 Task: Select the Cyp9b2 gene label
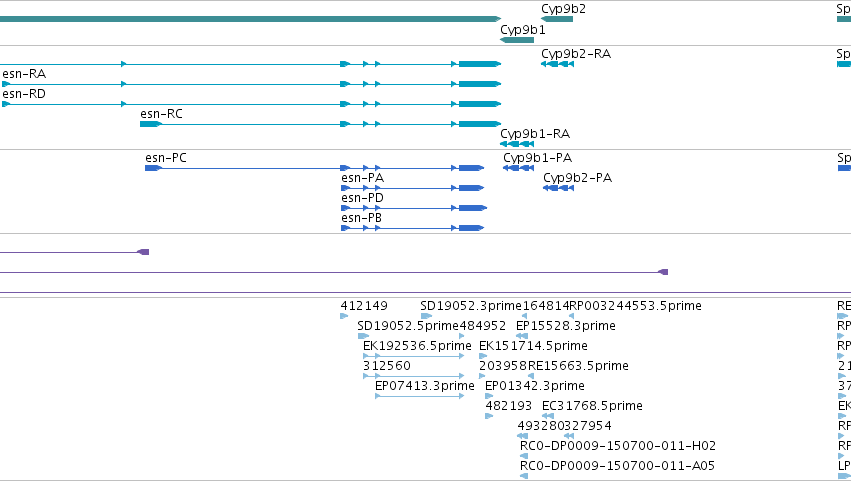563,9
